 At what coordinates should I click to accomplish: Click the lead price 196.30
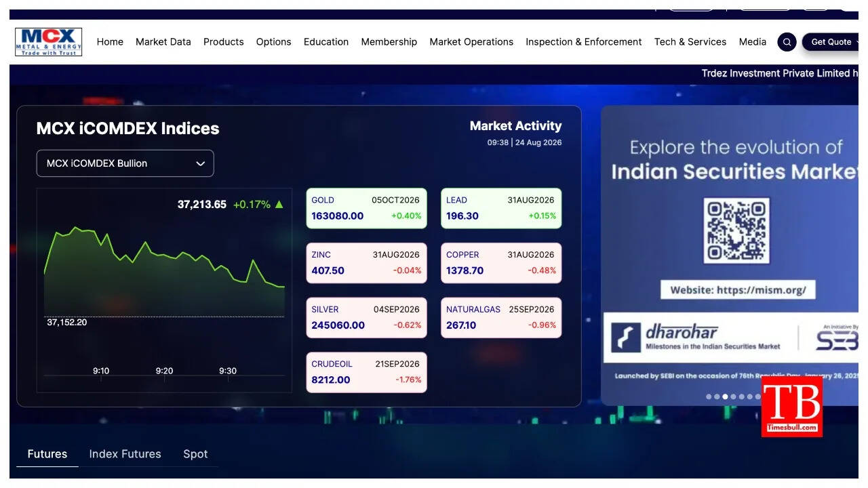click(x=462, y=216)
